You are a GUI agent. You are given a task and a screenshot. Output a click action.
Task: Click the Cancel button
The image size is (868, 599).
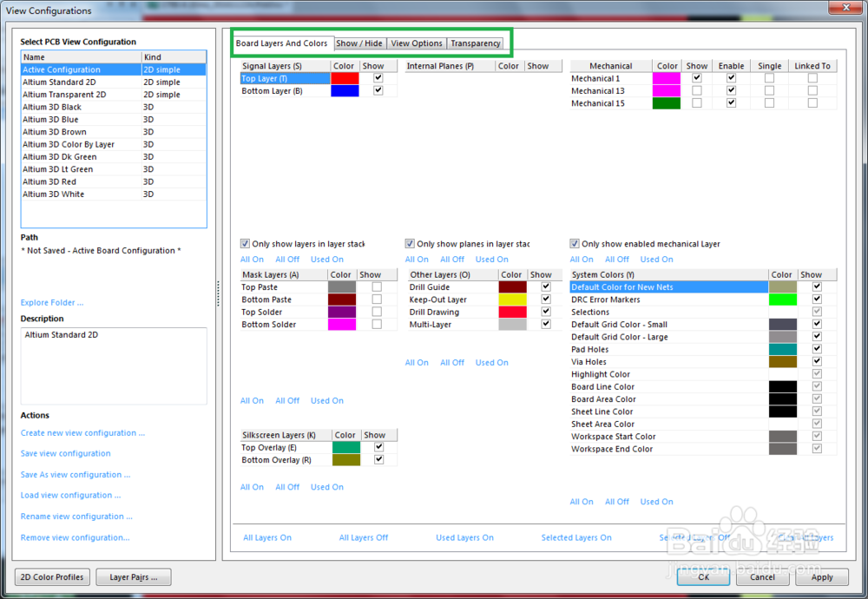[x=763, y=576]
